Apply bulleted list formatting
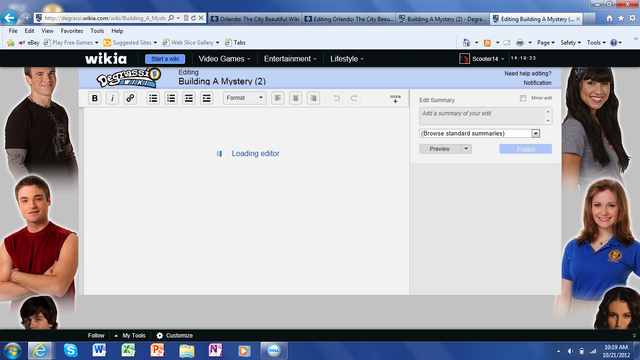This screenshot has height=360, width=640. tap(153, 98)
